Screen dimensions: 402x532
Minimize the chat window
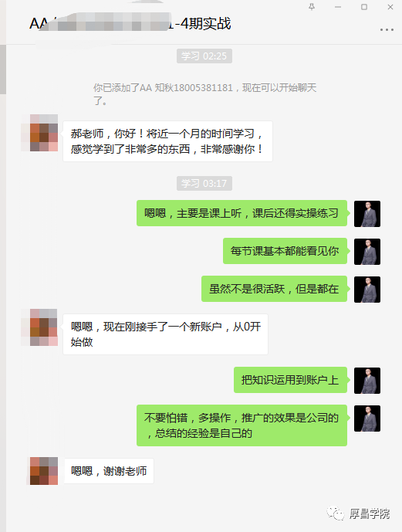pos(338,7)
